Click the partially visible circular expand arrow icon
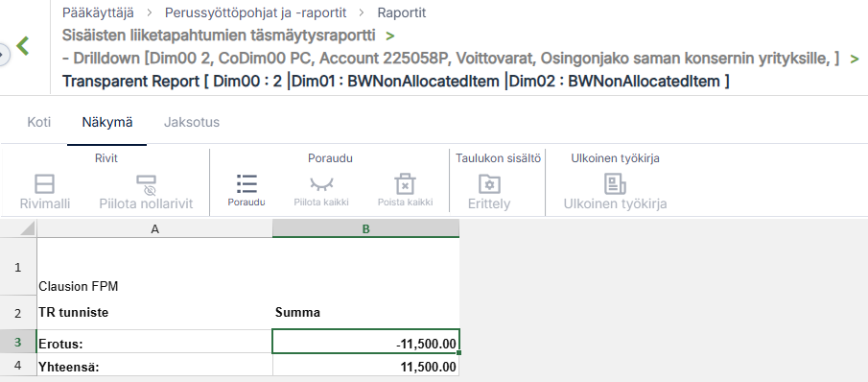Viewport: 868px width, 382px height. (4, 55)
